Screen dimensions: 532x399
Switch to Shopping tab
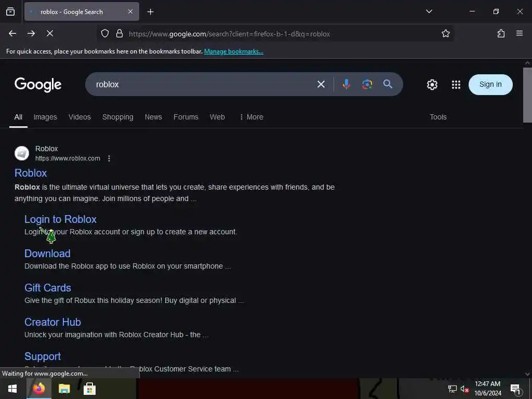click(118, 117)
